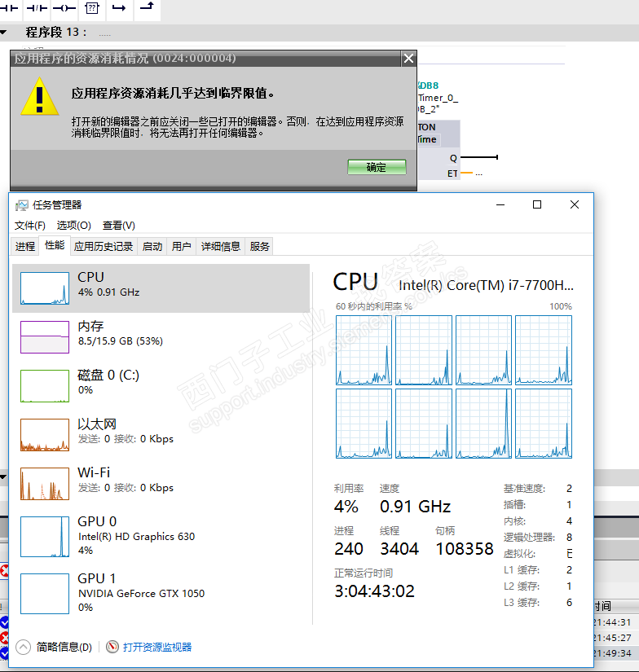This screenshot has width=639, height=672.
Task: Select 磁盘 0 (C:) entry
Action: (161, 386)
